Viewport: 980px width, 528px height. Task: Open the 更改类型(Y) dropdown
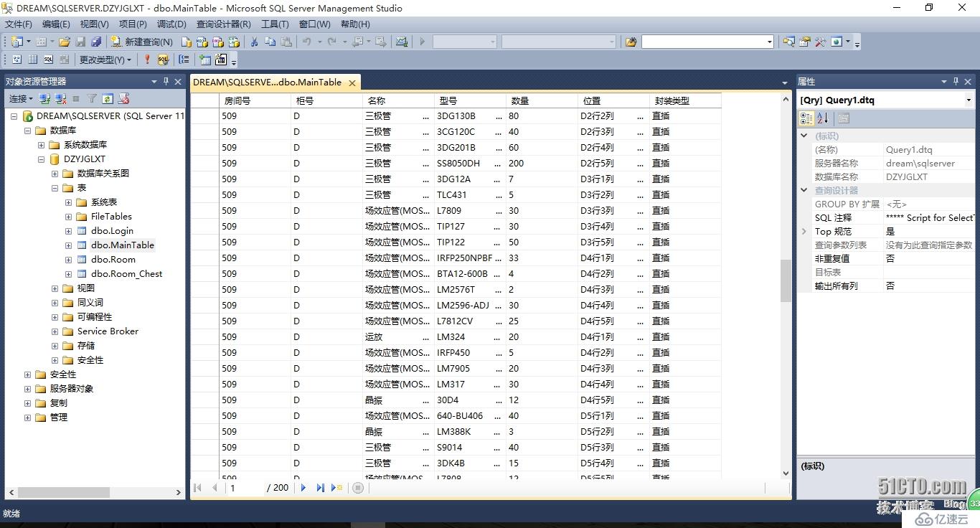105,60
